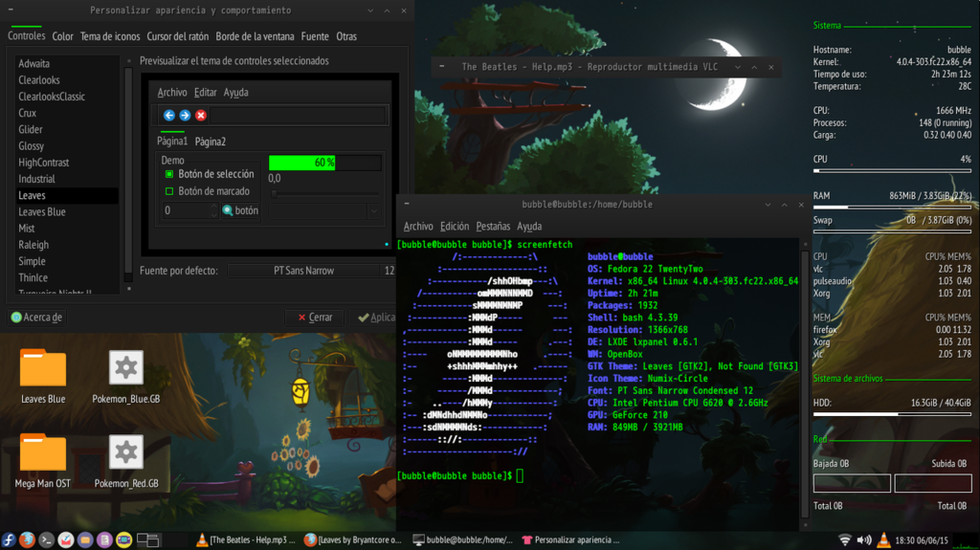Click the blue forward arrow in preview toolbar

click(x=185, y=115)
